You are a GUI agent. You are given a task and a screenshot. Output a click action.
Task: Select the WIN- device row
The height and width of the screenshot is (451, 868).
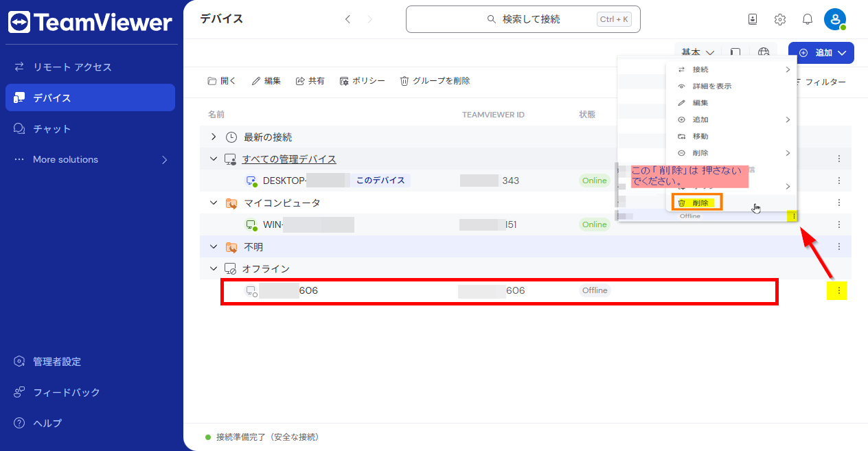tap(525, 224)
